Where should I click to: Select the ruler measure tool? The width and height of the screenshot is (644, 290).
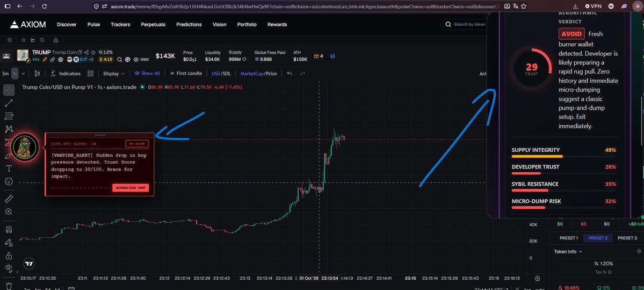[9, 199]
